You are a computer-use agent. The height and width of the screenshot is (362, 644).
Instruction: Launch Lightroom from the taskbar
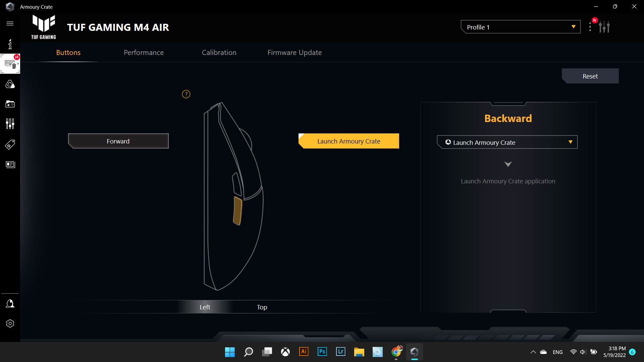pos(341,352)
